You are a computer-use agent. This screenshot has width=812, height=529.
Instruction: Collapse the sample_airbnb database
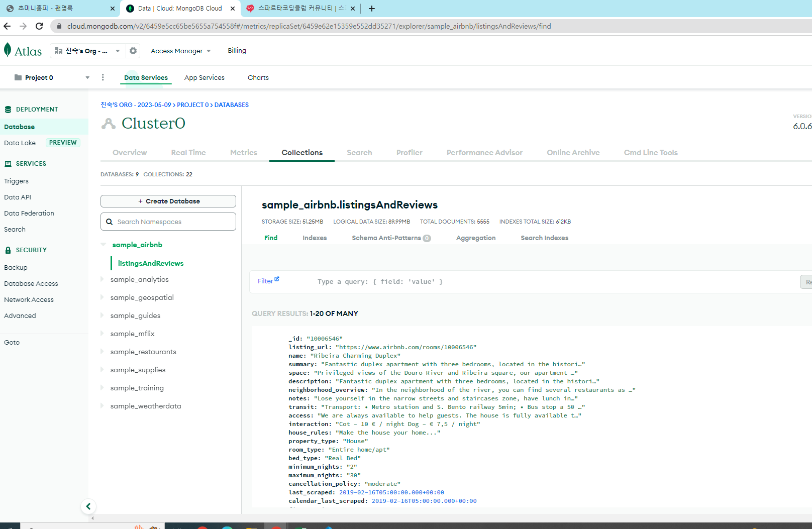(x=103, y=245)
